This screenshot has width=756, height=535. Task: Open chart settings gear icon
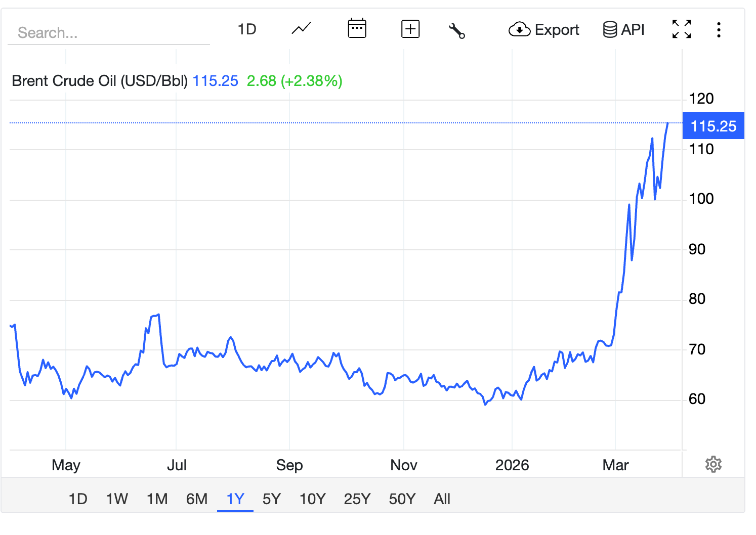(713, 464)
